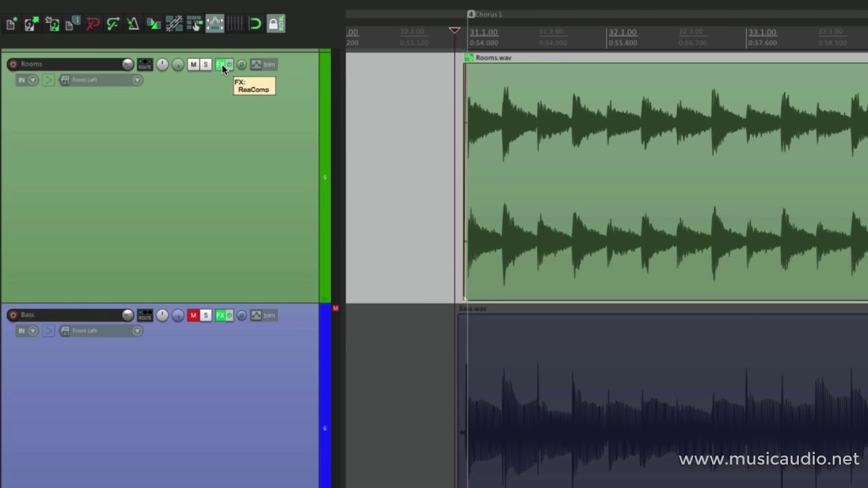Click the Bass track pan knob
868x488 pixels.
click(162, 315)
